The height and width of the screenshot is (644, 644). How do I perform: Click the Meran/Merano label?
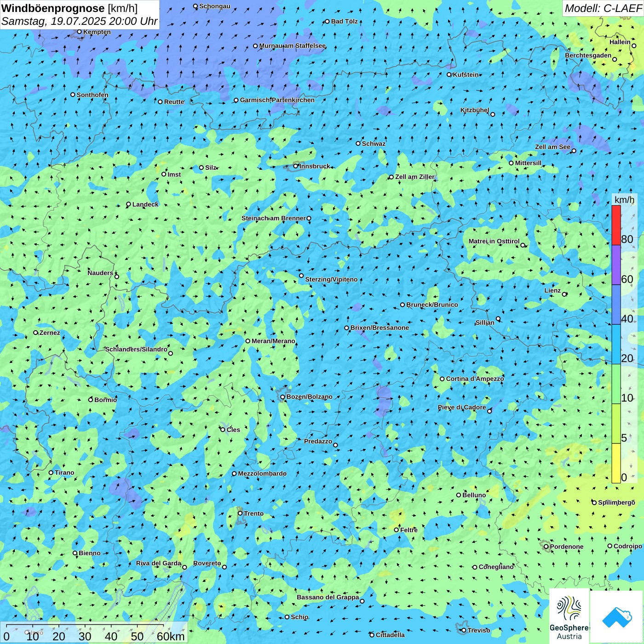(x=274, y=341)
